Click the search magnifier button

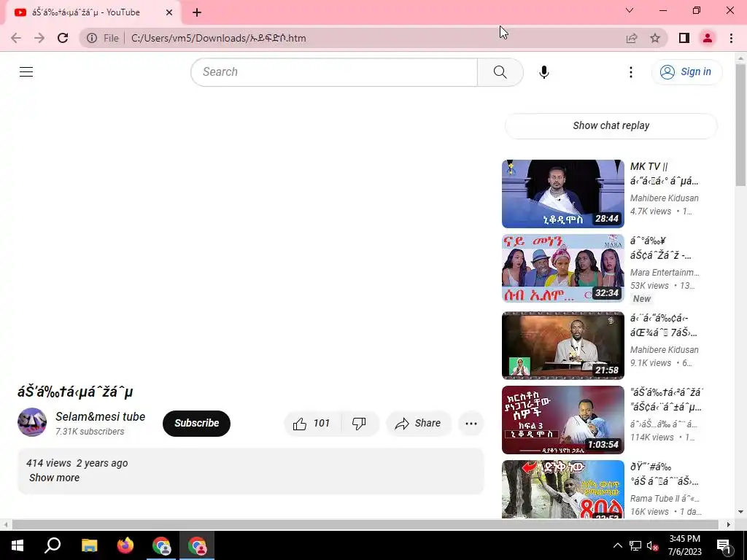(x=500, y=72)
